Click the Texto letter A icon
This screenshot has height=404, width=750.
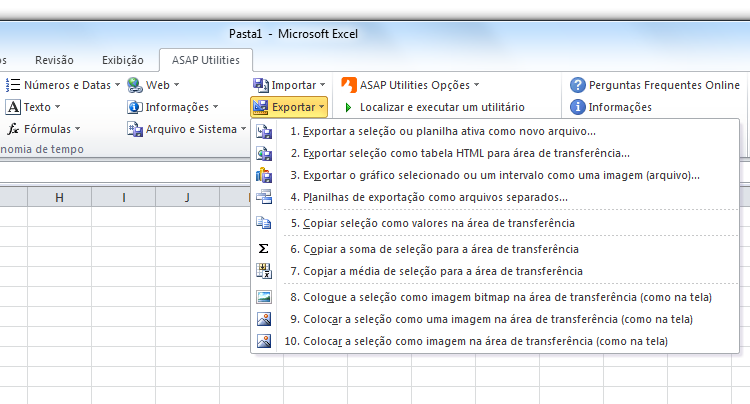coord(13,107)
